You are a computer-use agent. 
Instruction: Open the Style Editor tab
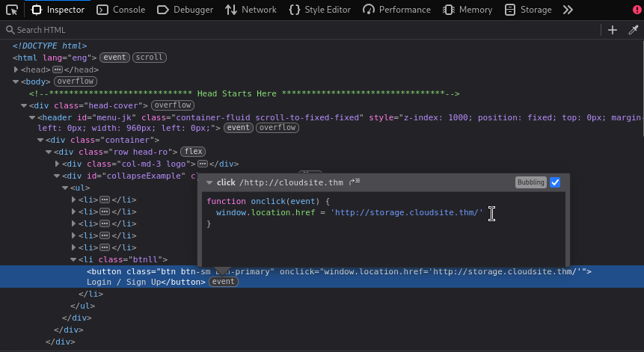pyautogui.click(x=320, y=10)
